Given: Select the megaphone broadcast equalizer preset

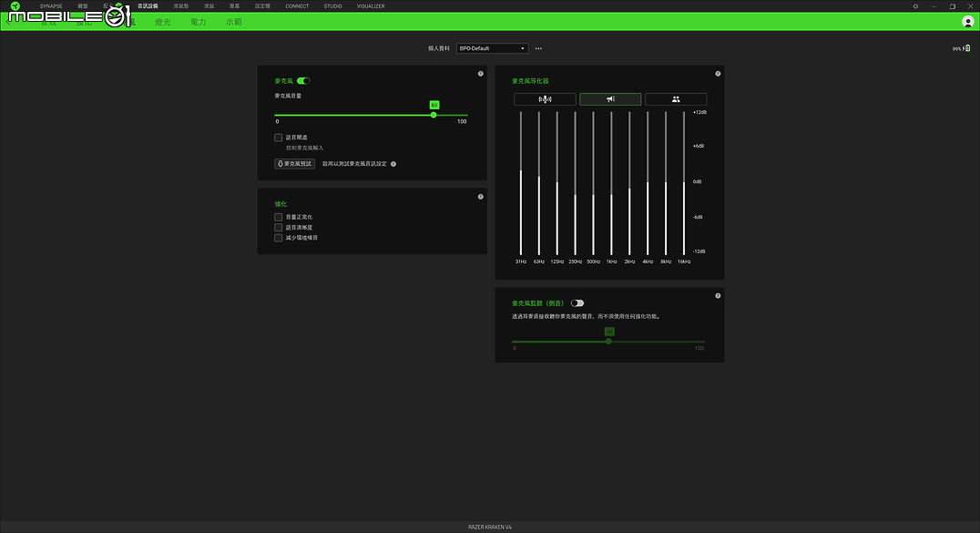Looking at the screenshot, I should pyautogui.click(x=610, y=98).
